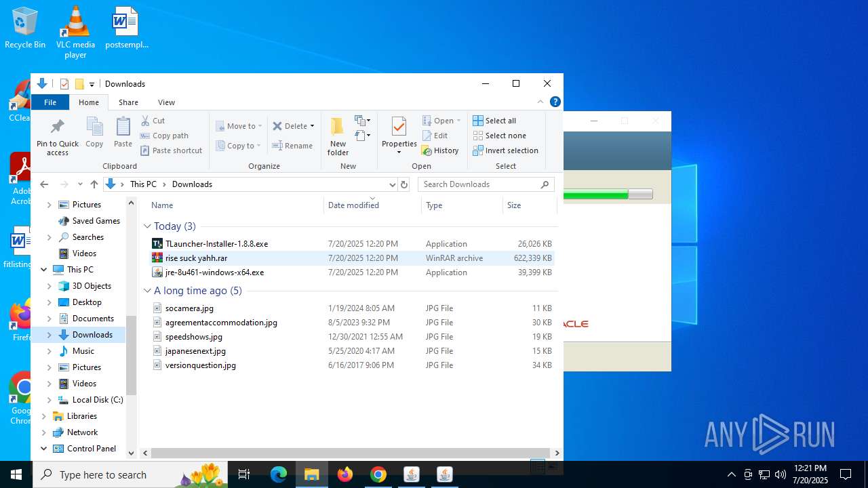Click Paste shortcut in ribbon
The image size is (868, 488).
click(x=171, y=150)
